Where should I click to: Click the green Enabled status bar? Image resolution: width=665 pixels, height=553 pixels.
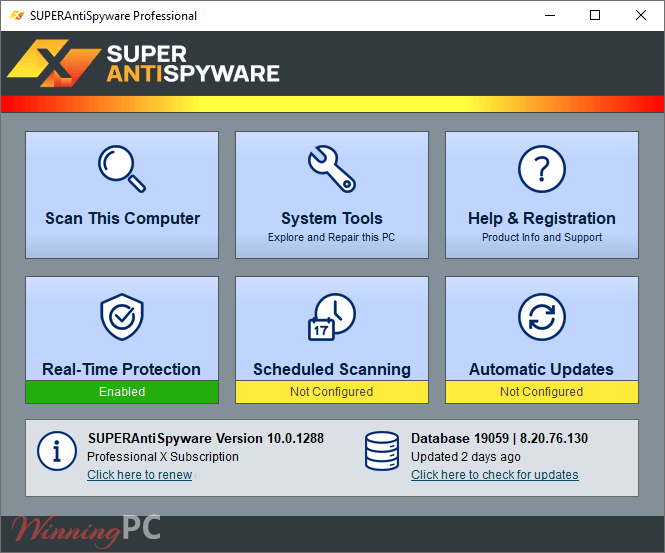coord(122,392)
